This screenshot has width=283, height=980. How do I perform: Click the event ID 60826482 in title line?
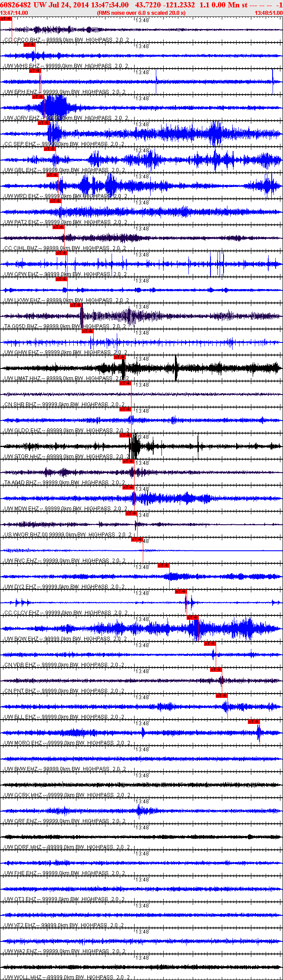click(15, 4)
